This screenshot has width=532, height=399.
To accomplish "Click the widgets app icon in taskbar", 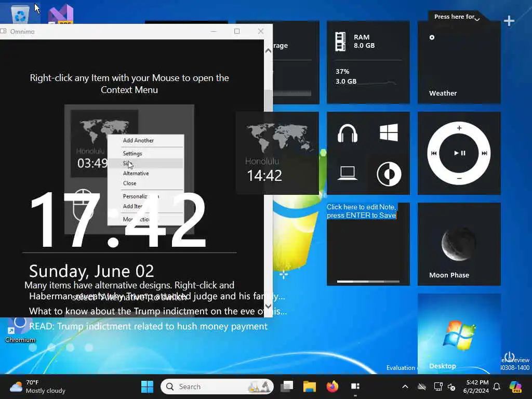I will pos(355,387).
